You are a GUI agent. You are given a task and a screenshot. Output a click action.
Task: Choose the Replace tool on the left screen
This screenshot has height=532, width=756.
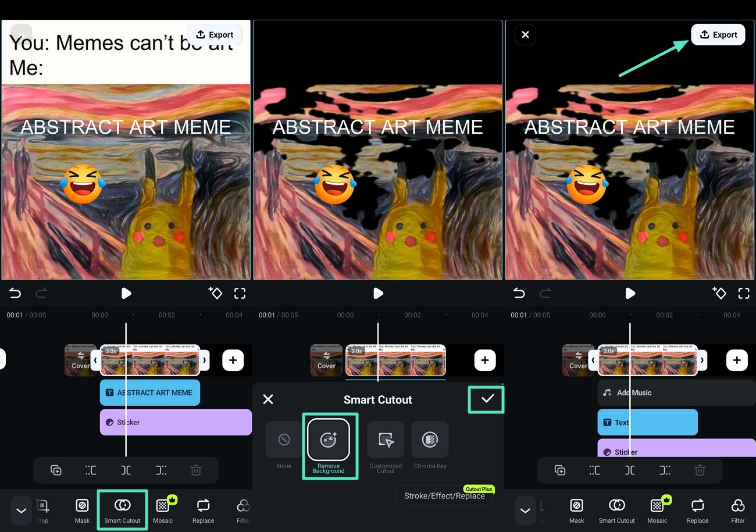click(203, 510)
